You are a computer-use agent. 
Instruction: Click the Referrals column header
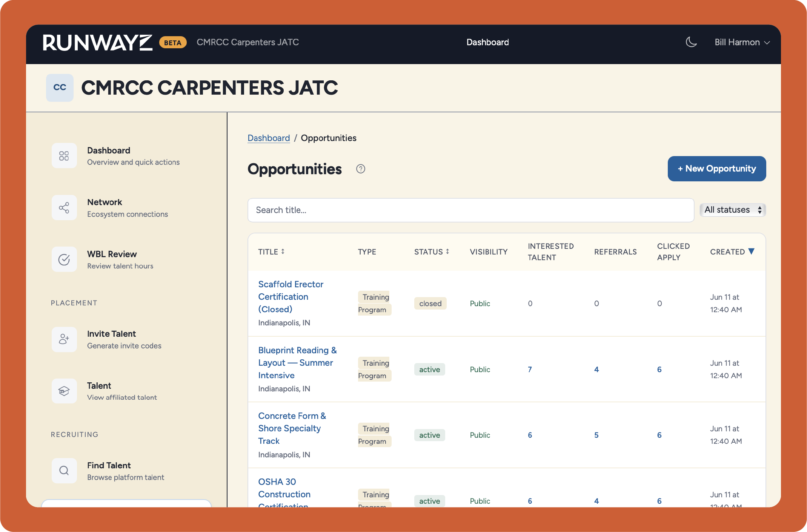click(615, 251)
